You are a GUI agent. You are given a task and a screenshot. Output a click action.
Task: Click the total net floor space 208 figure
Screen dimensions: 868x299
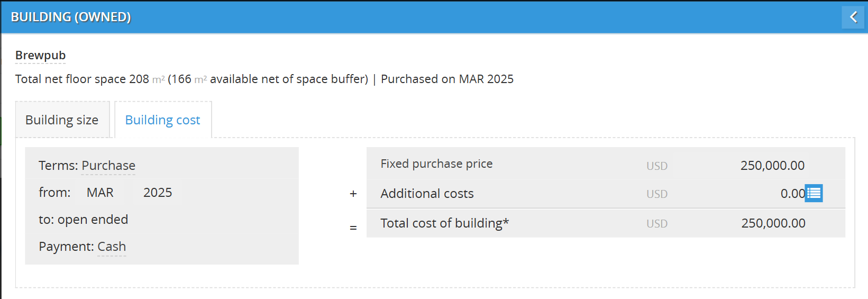coord(139,79)
